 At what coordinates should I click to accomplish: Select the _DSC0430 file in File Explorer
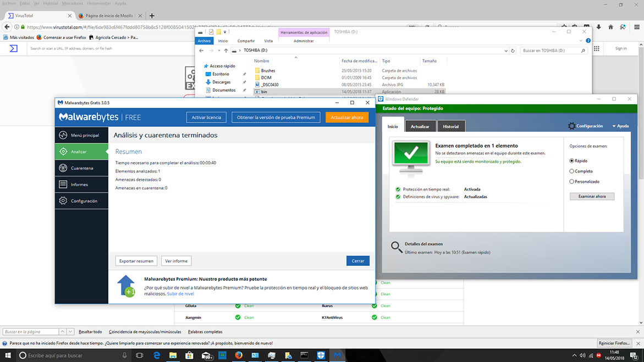click(x=270, y=85)
